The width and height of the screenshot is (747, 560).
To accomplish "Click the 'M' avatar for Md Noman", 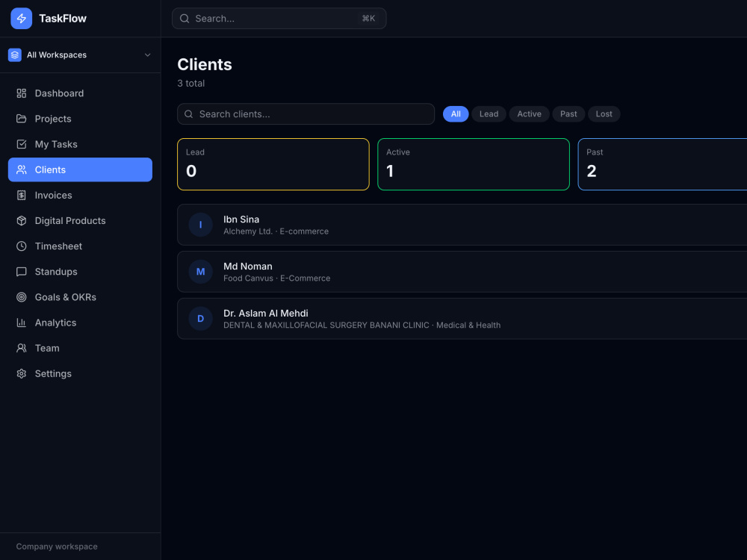I will (200, 272).
